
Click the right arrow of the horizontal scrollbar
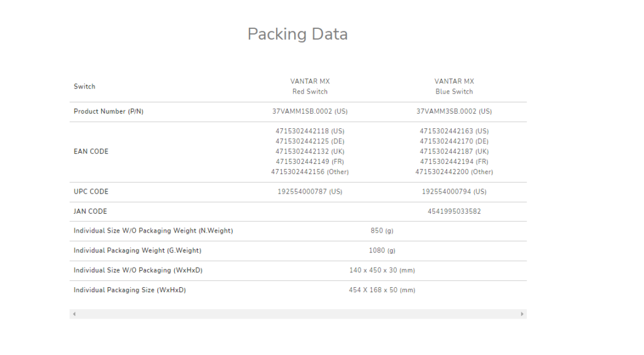click(x=522, y=314)
